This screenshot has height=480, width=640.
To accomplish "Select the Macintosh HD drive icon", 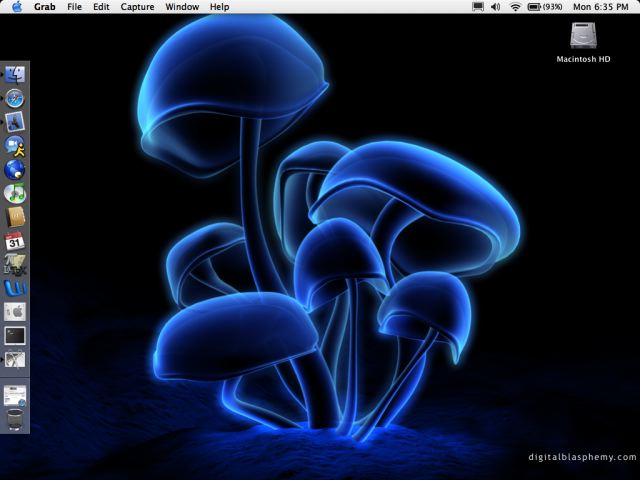I will tap(583, 36).
